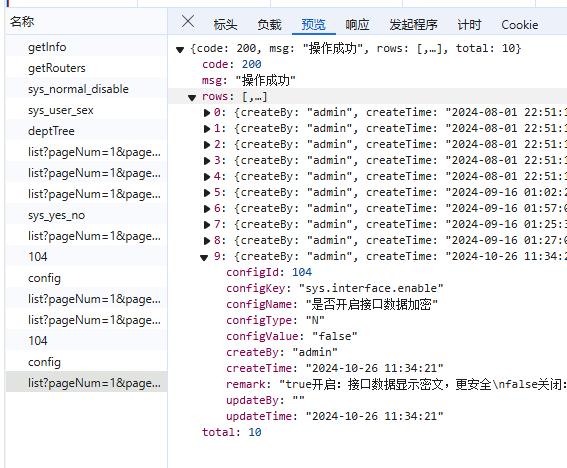
Task: Click the configType "N" line
Action: coord(275,320)
